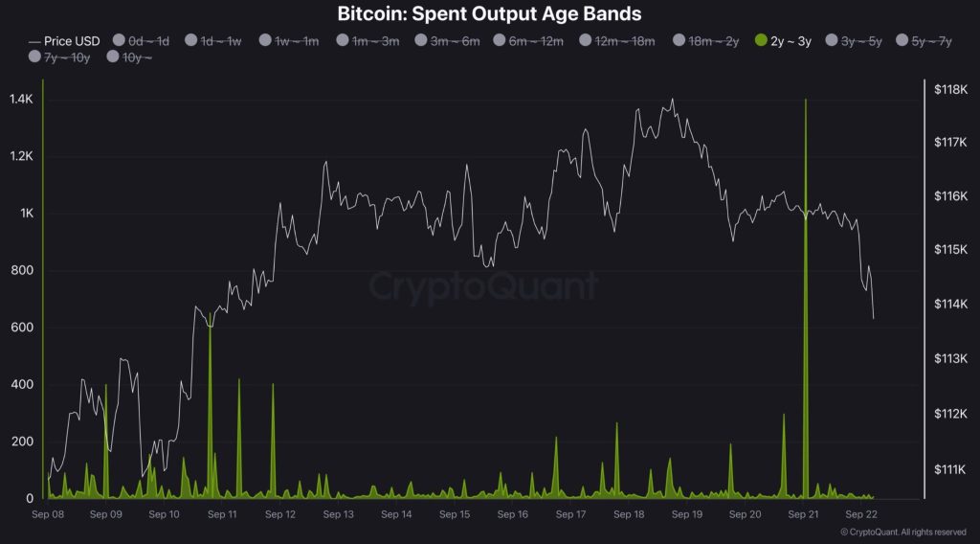Click the 18m ~ 2y legend dot
The image size is (980, 544).
click(679, 41)
